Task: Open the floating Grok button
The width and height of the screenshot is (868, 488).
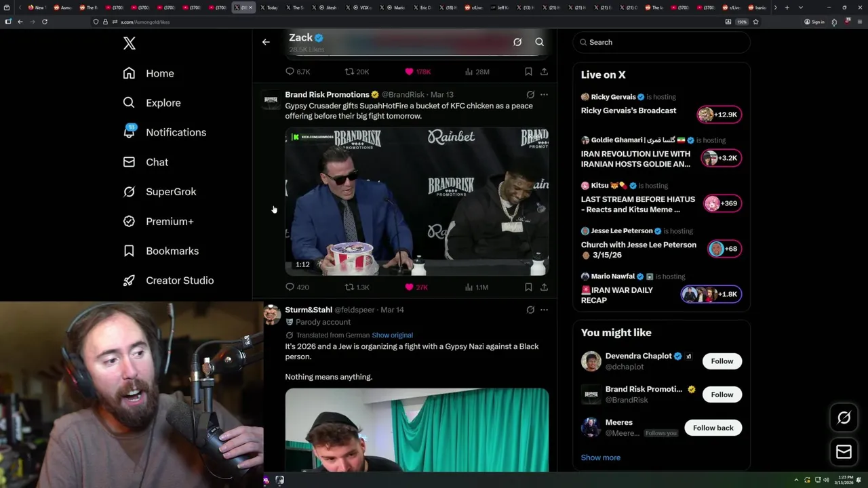Action: (x=844, y=418)
